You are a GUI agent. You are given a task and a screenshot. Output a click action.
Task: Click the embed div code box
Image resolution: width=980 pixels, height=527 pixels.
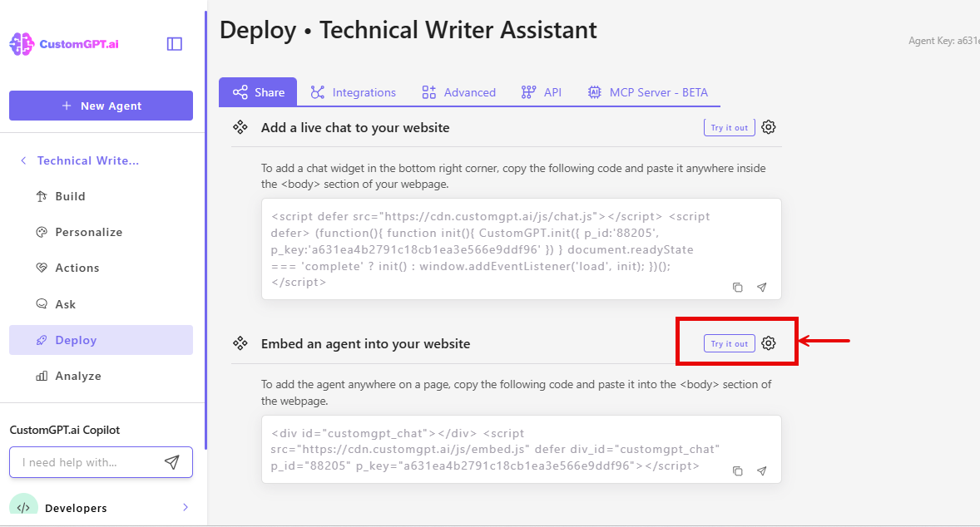522,449
